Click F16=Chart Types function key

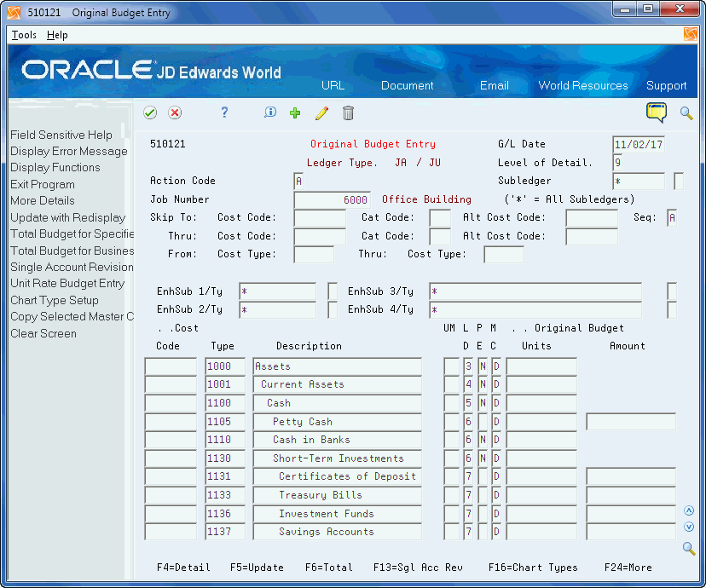point(533,568)
